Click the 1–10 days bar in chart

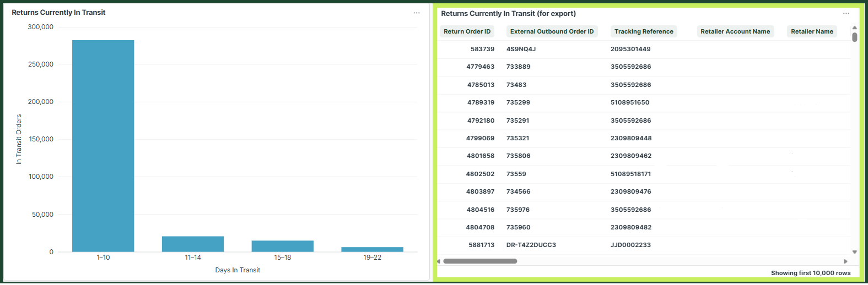pos(103,146)
